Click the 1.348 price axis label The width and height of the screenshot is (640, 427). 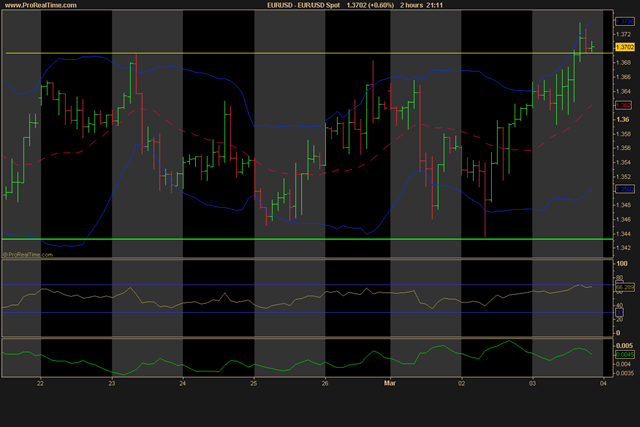pyautogui.click(x=623, y=205)
